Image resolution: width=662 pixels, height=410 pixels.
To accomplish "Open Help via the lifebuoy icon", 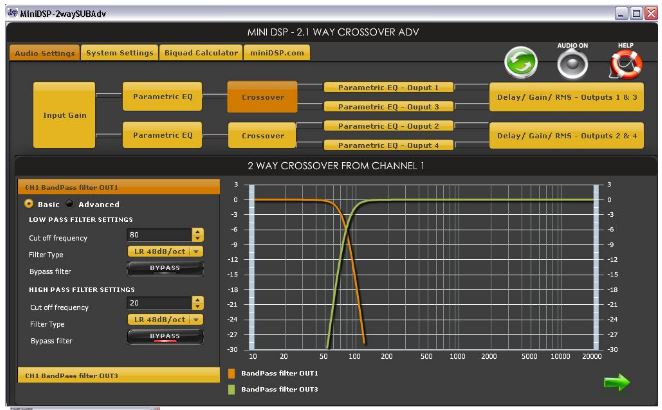I will click(626, 65).
